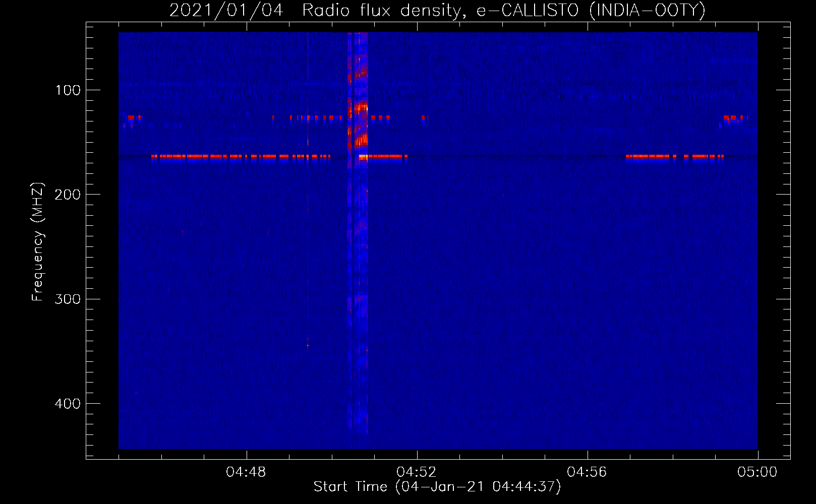Click the 05:00 time tick label
816x504 pixels.
(x=757, y=472)
